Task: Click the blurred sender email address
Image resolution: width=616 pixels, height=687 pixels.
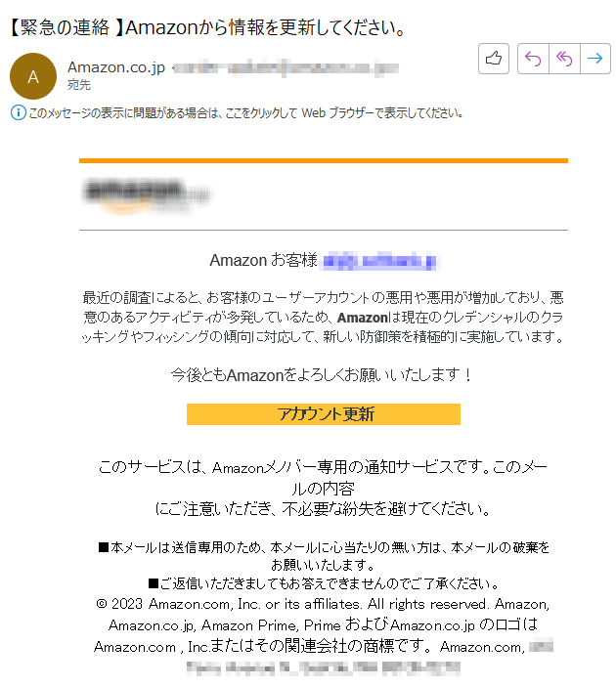Action: (x=285, y=68)
